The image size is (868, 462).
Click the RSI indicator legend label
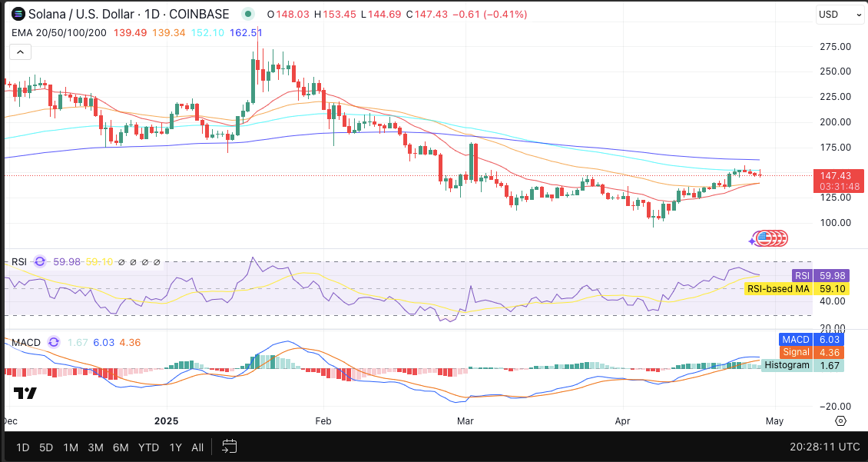click(19, 261)
